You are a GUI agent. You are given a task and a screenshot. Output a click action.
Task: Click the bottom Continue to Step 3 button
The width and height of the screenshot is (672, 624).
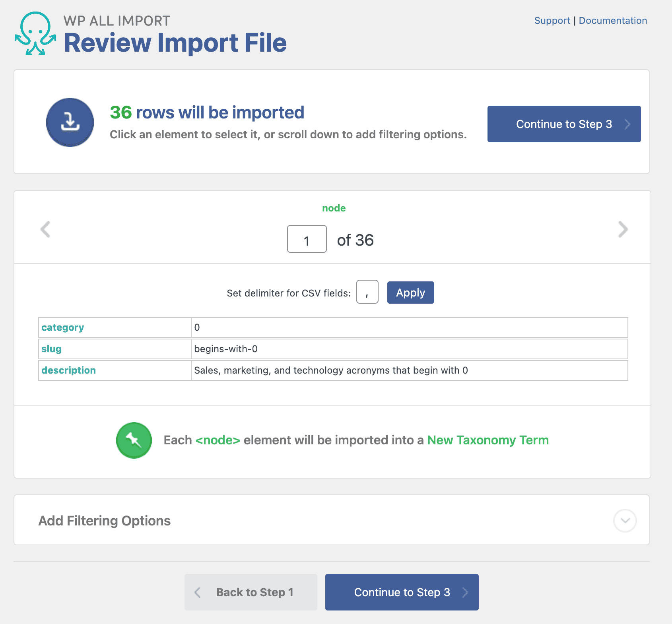coord(402,592)
